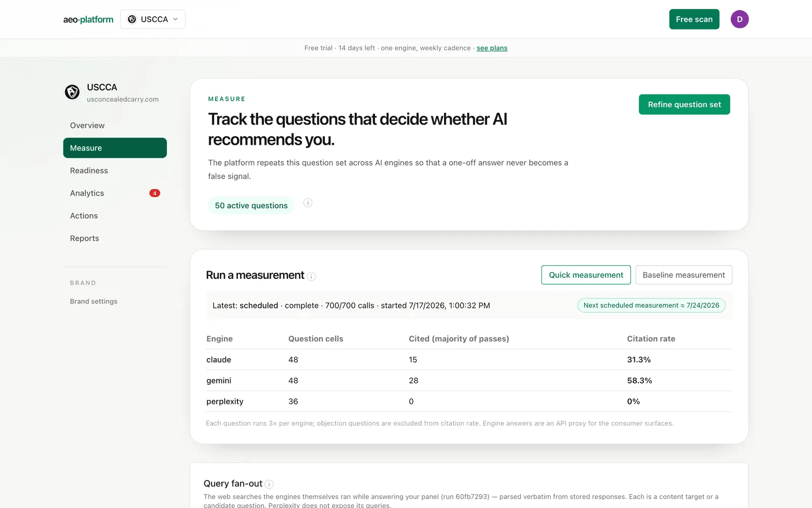This screenshot has width=812, height=508.
Task: Select the perplexity engine row
Action: click(469, 401)
